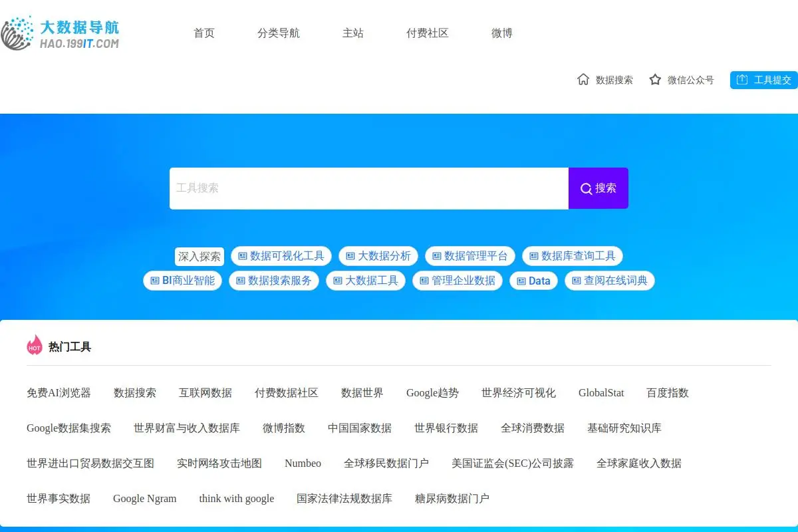Click the 数据搜索 header link text
This screenshot has height=532, width=798.
pyautogui.click(x=614, y=80)
